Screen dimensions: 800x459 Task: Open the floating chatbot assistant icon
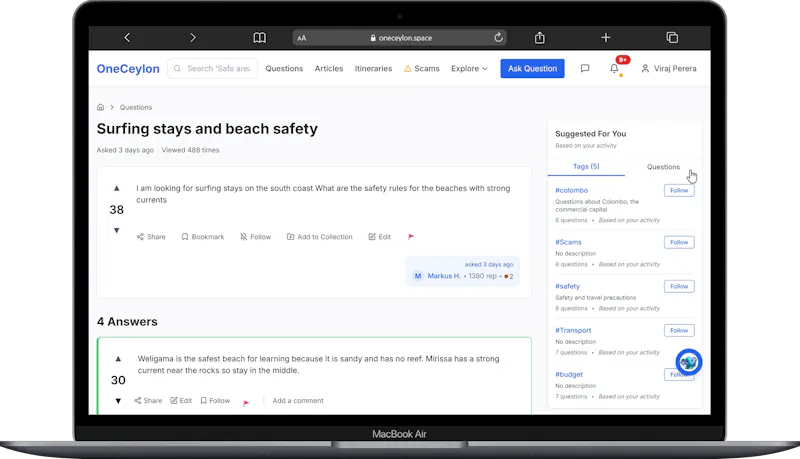[689, 362]
